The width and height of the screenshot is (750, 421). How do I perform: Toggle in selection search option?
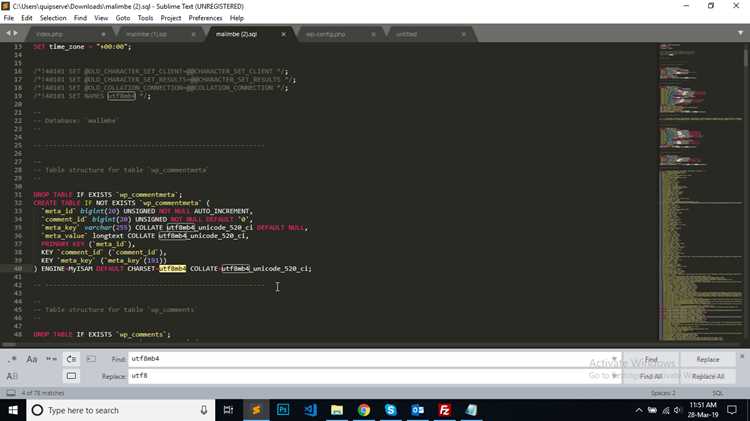coord(91,359)
